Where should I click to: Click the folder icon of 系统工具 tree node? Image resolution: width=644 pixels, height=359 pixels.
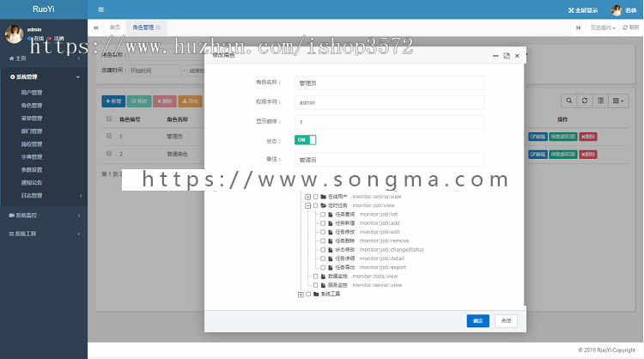[x=316, y=294]
